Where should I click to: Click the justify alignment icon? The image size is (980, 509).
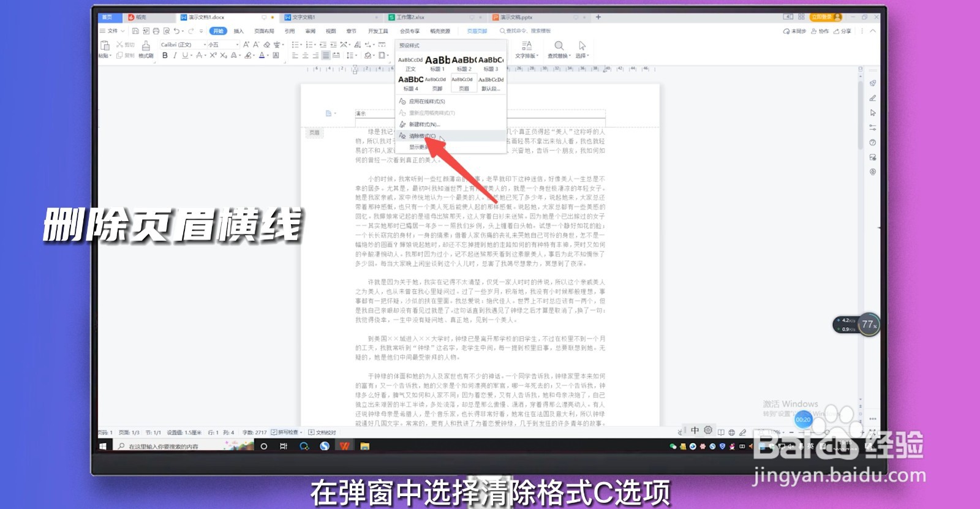click(x=326, y=55)
